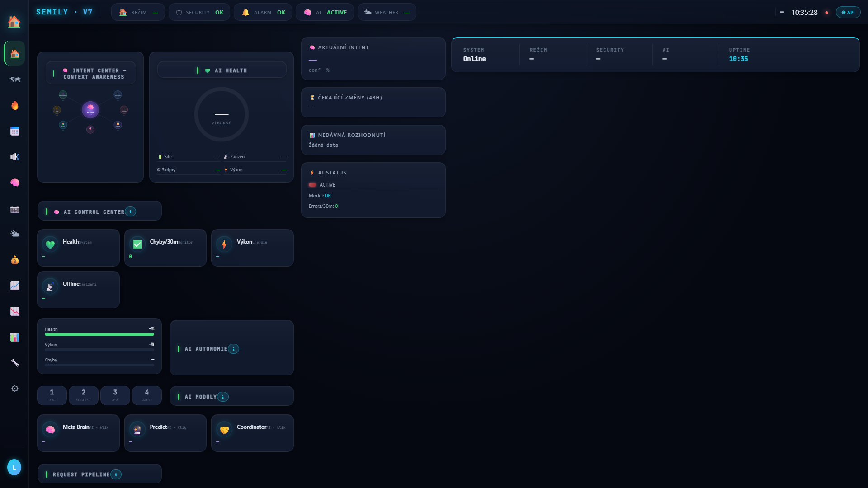Click the Uptime 10:35 value
Screen dimensions: 868x488
coord(738,59)
